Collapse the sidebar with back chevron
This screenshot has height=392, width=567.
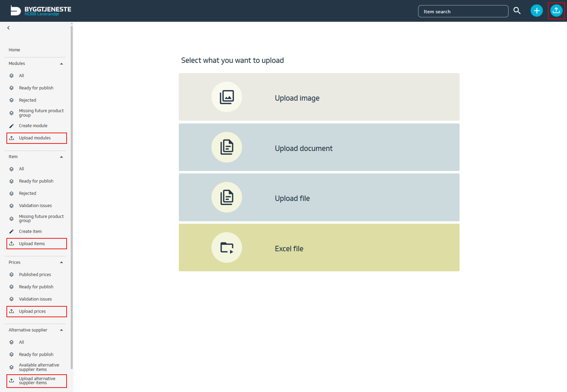(x=9, y=28)
